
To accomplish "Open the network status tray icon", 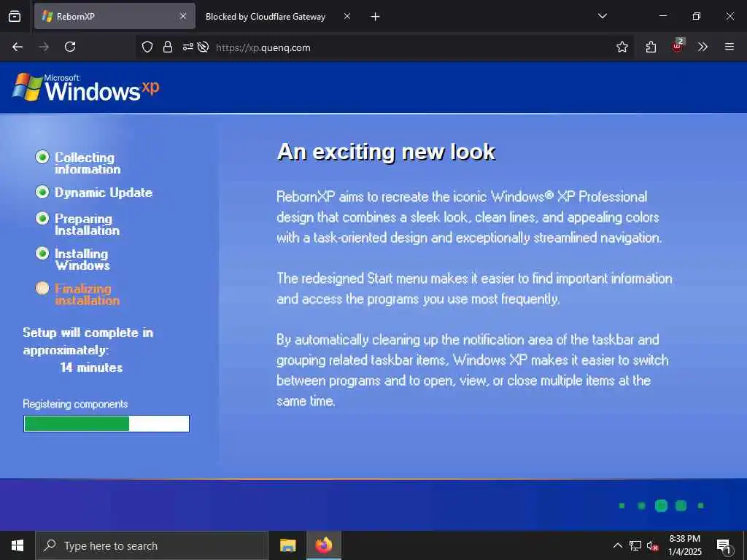I will click(635, 545).
